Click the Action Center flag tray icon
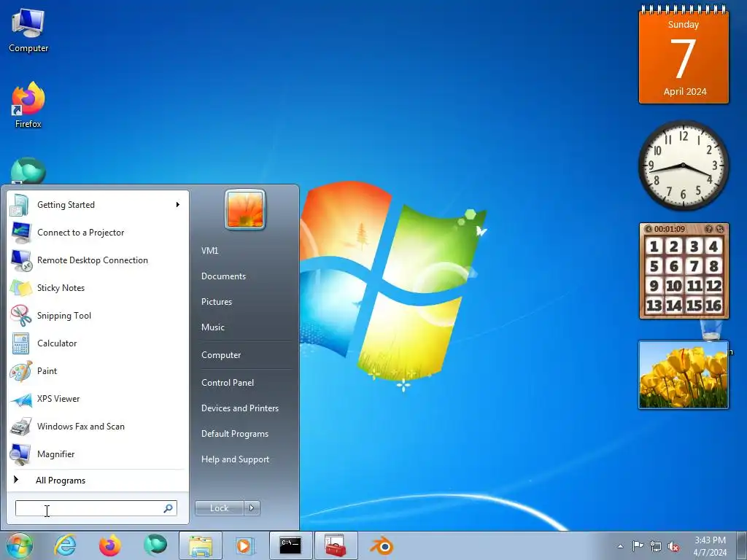 [638, 545]
